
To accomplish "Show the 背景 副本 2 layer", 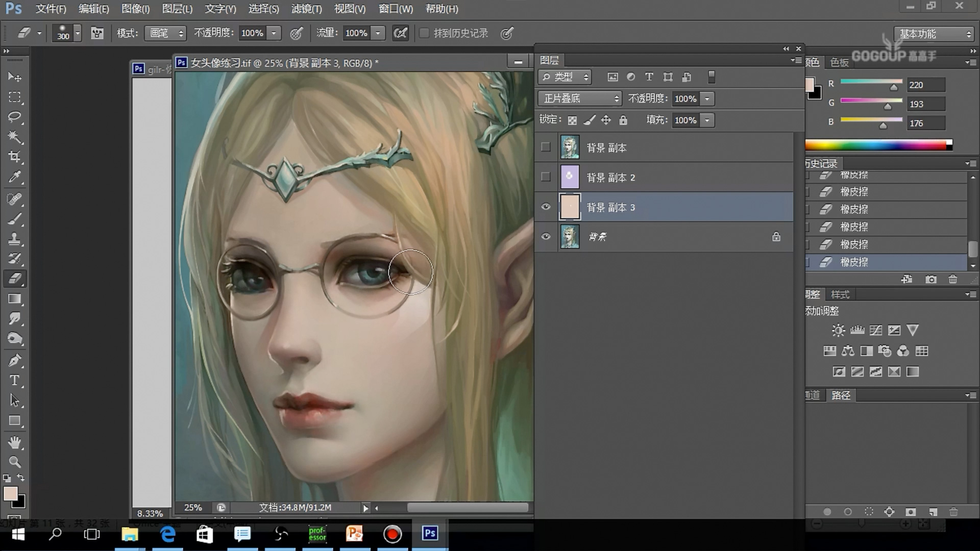I will point(546,177).
